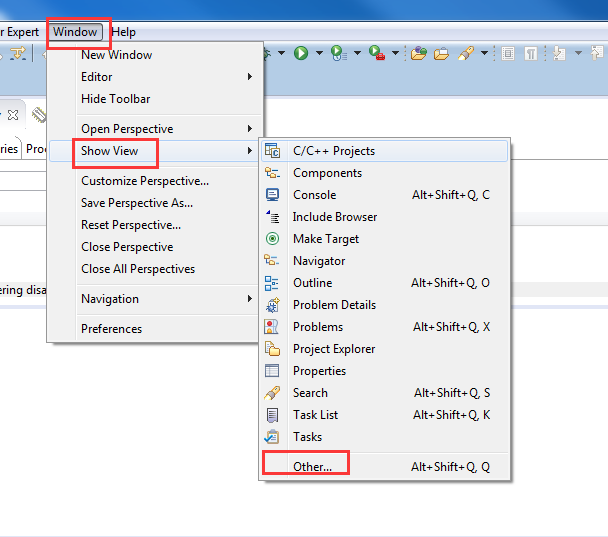Select Close Perspective menu entry
The image size is (608, 537).
tap(155, 247)
